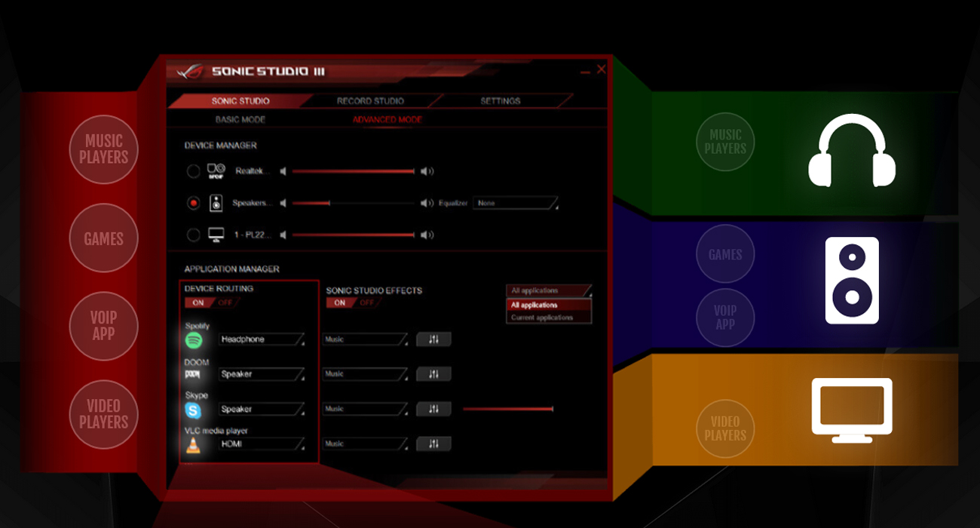Screen dimensions: 980x528
Task: Click the Sonic Studio III title
Action: [268, 72]
